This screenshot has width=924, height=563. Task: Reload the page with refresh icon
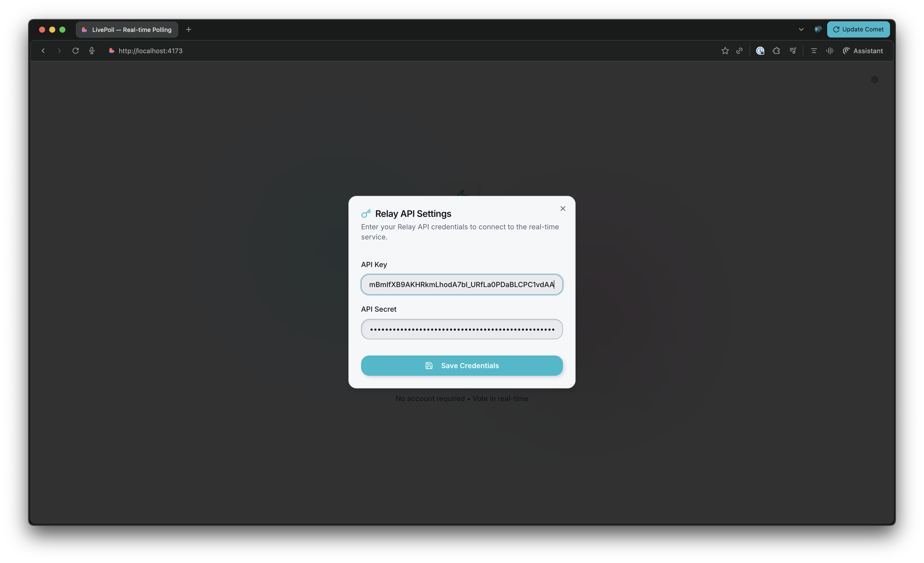point(75,51)
